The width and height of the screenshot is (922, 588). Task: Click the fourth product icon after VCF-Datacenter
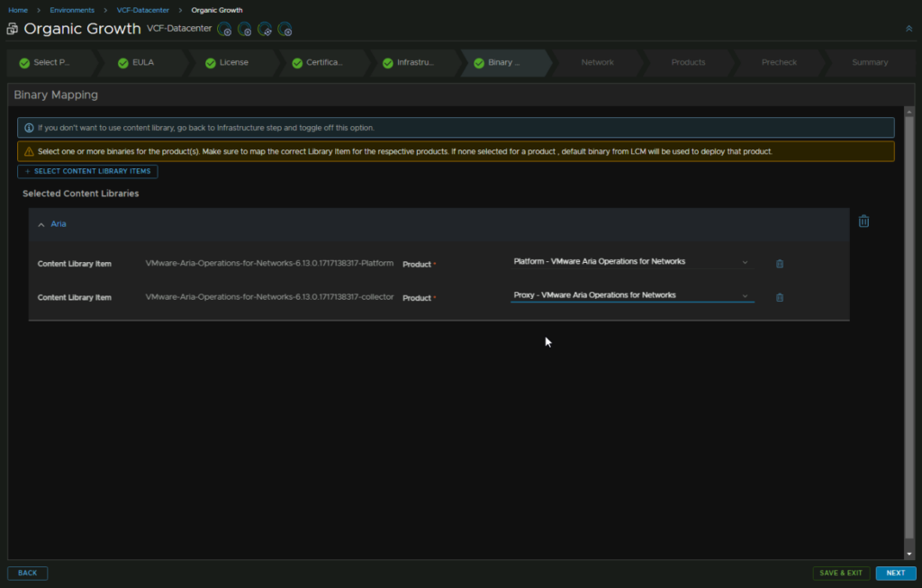tap(285, 30)
